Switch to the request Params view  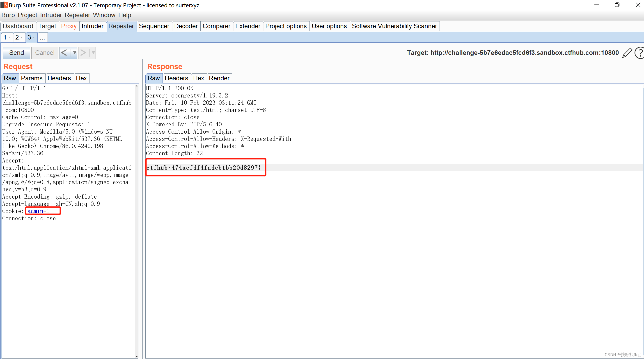coord(32,78)
